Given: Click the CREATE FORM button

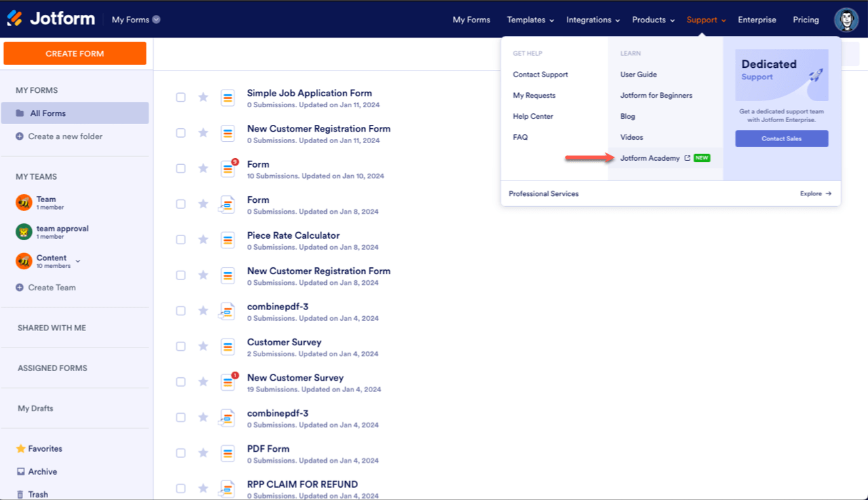Looking at the screenshot, I should 75,54.
